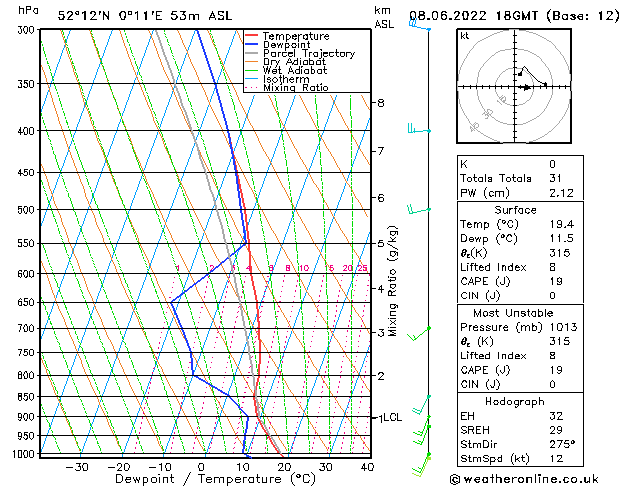Viewport: 629px width, 486px height.
Task: Click the 300 hPa wind barb
Action: pyautogui.click(x=420, y=25)
